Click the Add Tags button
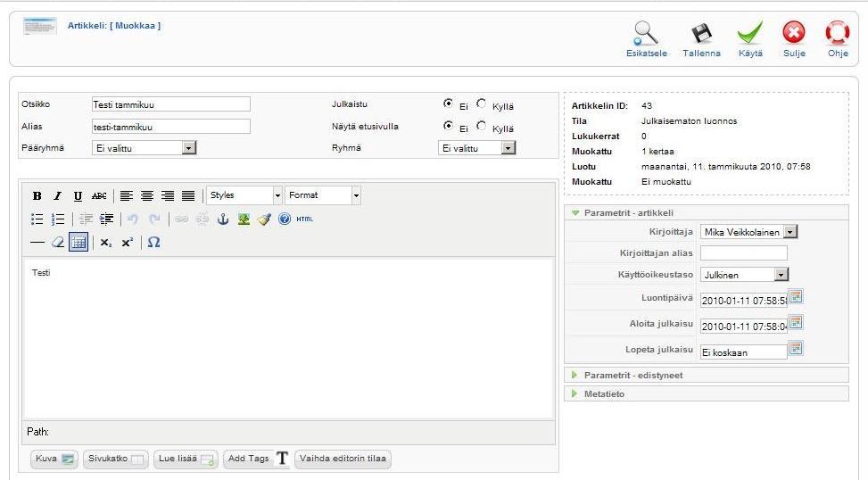The height and width of the screenshot is (480, 868). pos(258,459)
